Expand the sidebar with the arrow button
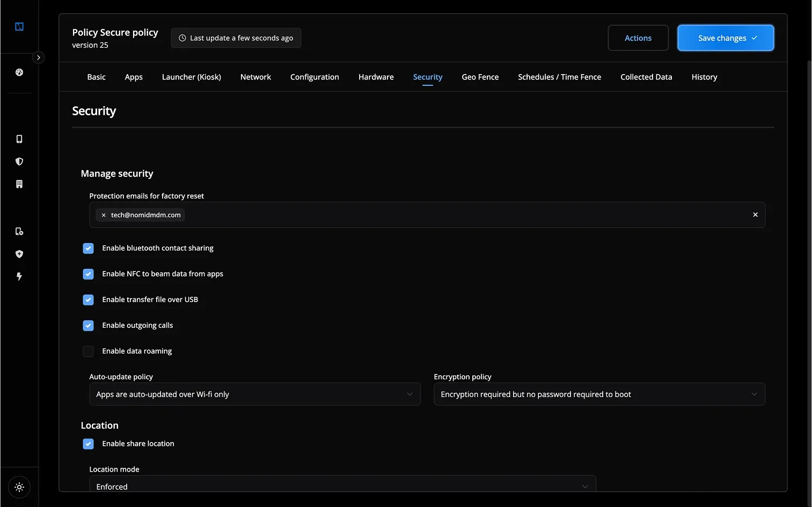Image resolution: width=812 pixels, height=507 pixels. pos(38,57)
